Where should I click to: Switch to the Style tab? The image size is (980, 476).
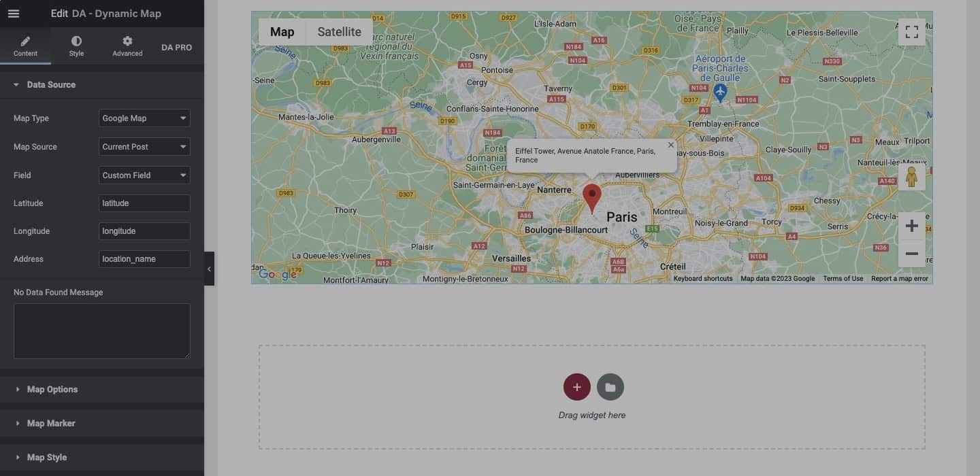tap(76, 46)
